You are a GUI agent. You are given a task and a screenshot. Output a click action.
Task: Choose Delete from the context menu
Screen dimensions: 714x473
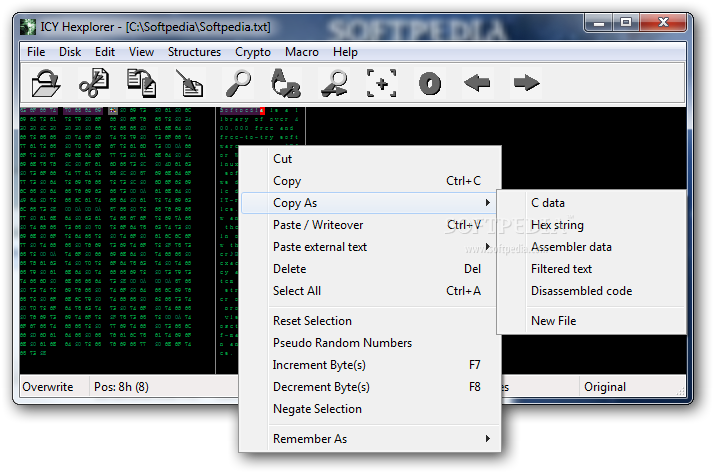coord(370,269)
